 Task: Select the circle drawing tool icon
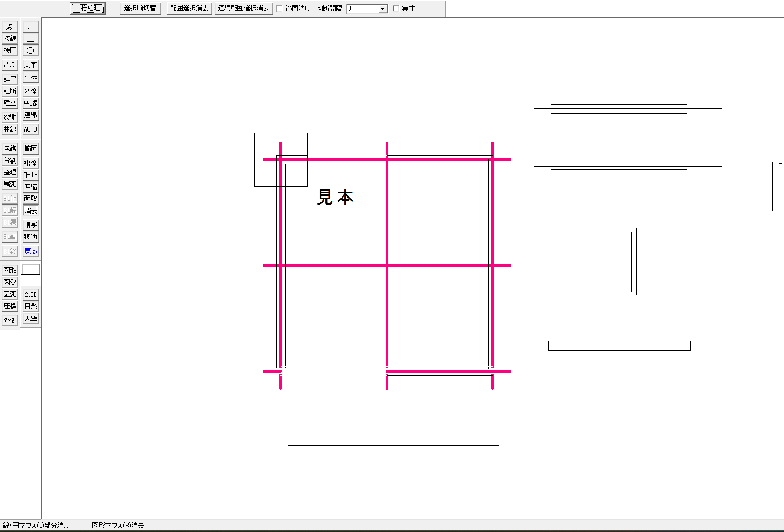(31, 50)
